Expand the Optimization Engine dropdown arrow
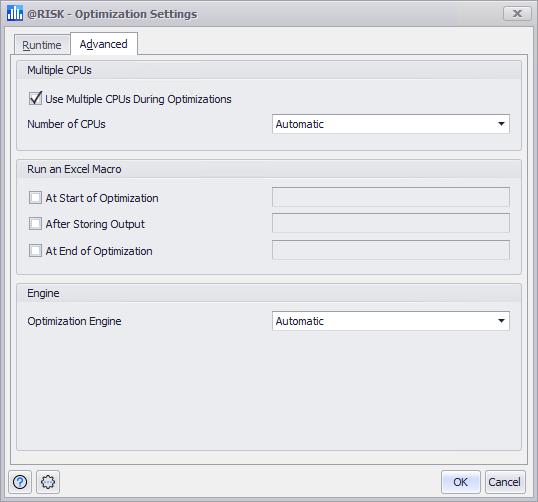 [x=501, y=321]
